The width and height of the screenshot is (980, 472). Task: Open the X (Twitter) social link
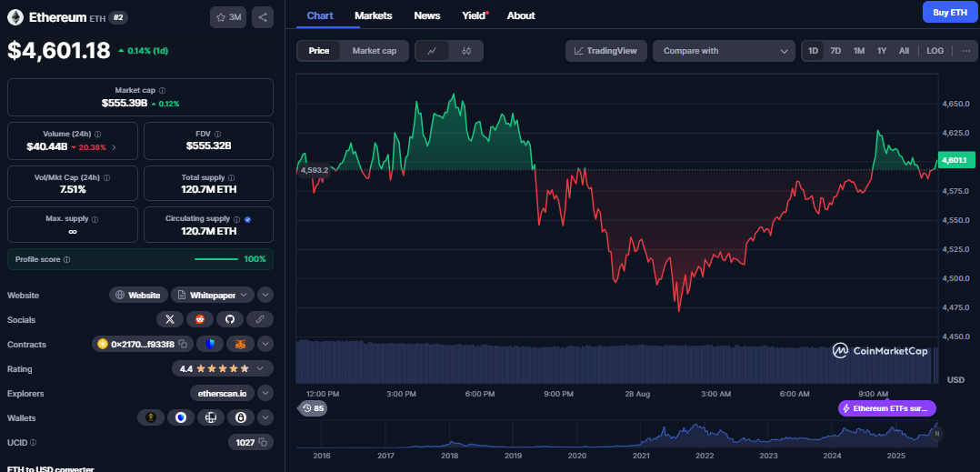169,319
